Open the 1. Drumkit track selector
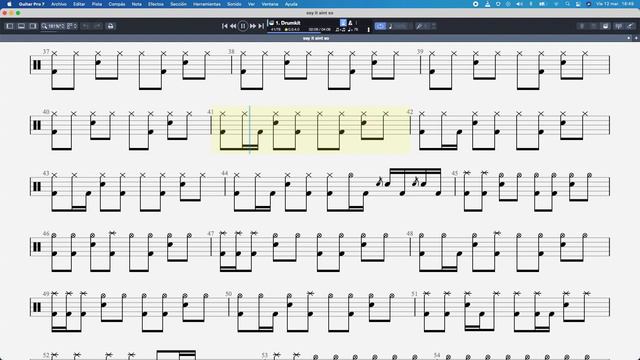The height and width of the screenshot is (360, 640). (x=288, y=23)
